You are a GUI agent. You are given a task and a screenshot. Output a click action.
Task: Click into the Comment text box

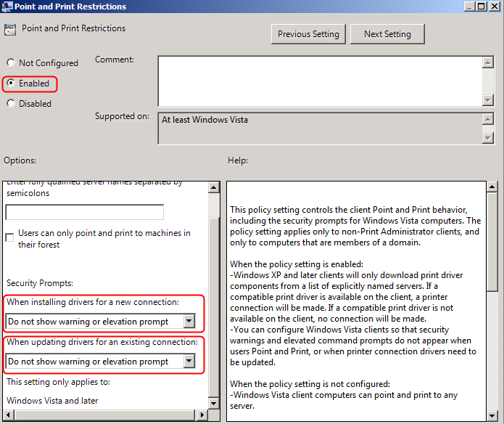point(320,81)
